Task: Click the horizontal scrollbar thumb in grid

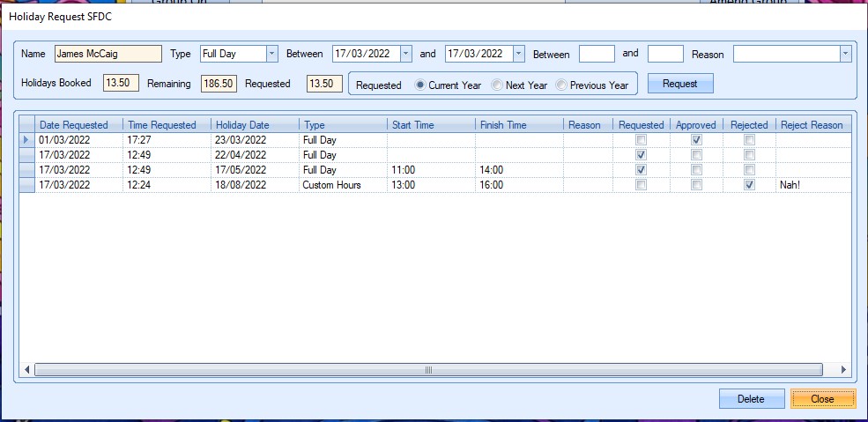Action: (428, 370)
